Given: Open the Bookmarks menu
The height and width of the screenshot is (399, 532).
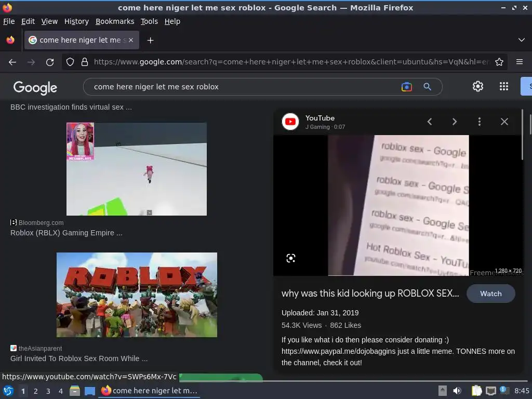Looking at the screenshot, I should [x=115, y=21].
